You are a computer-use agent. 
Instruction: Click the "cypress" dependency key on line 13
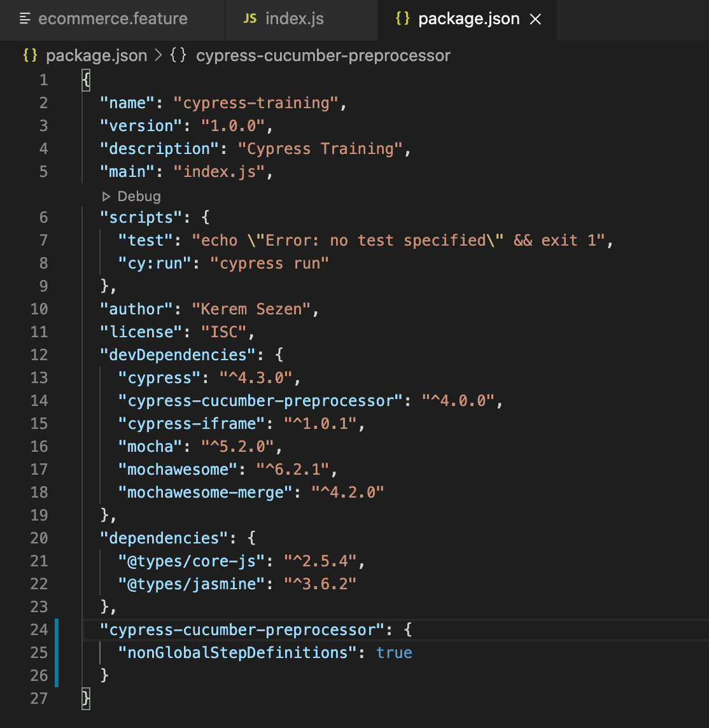coord(159,378)
